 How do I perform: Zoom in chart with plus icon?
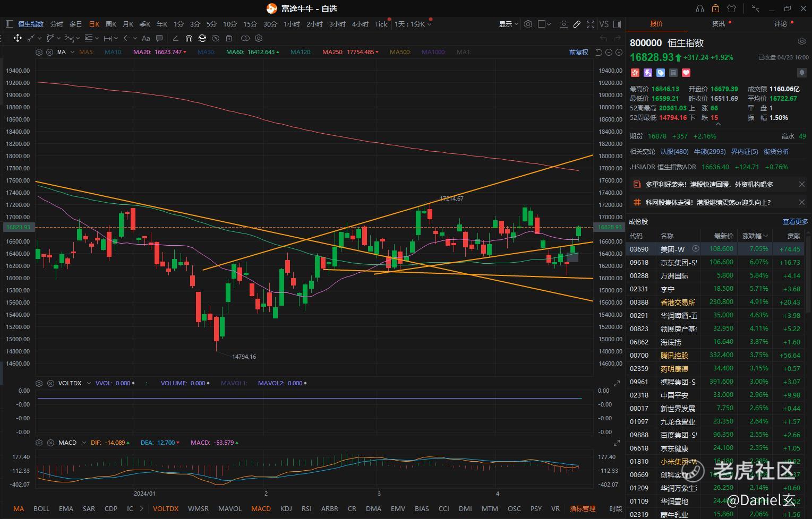pyautogui.click(x=619, y=52)
